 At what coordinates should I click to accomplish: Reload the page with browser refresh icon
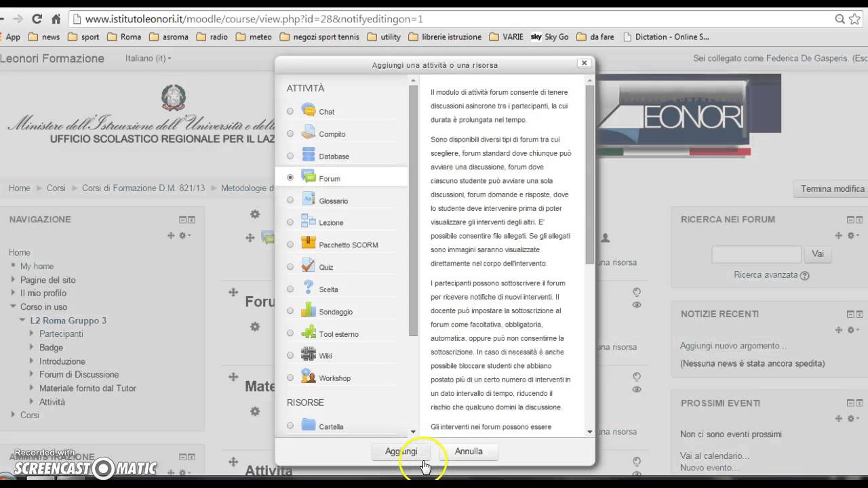(37, 19)
